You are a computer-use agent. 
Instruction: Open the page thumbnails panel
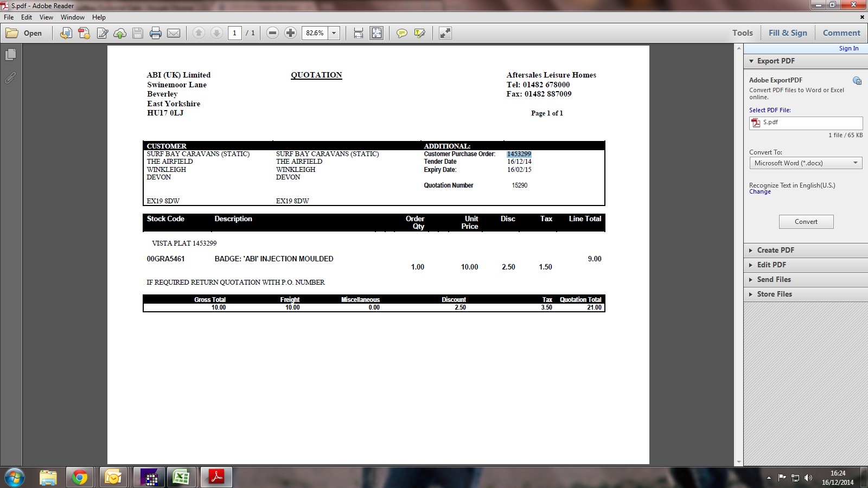[x=10, y=55]
